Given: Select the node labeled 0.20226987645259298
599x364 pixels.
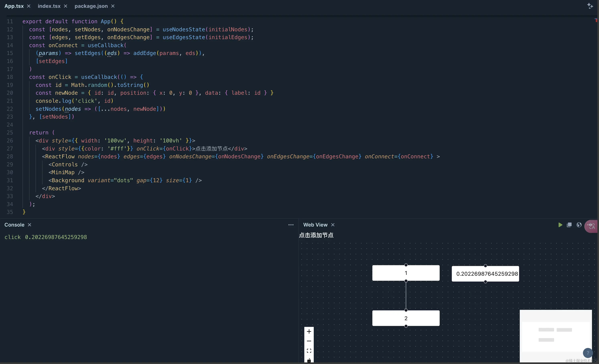Looking at the screenshot, I should pos(485,274).
